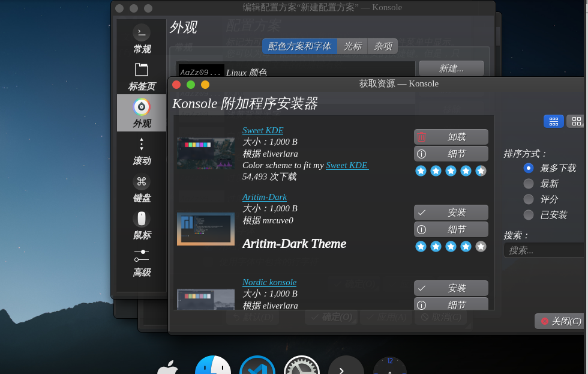Click 卸载 to uninstall Sweet KDE
This screenshot has width=588, height=374.
(451, 137)
